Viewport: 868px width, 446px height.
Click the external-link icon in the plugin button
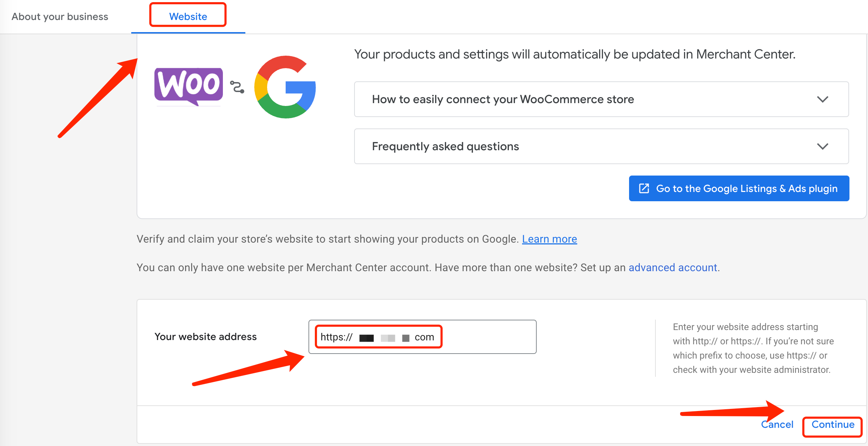(644, 188)
